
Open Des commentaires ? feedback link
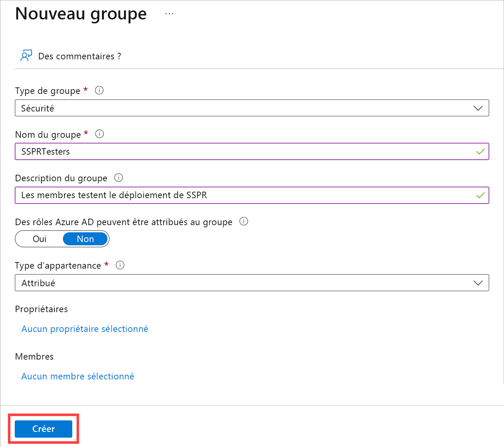point(79,56)
